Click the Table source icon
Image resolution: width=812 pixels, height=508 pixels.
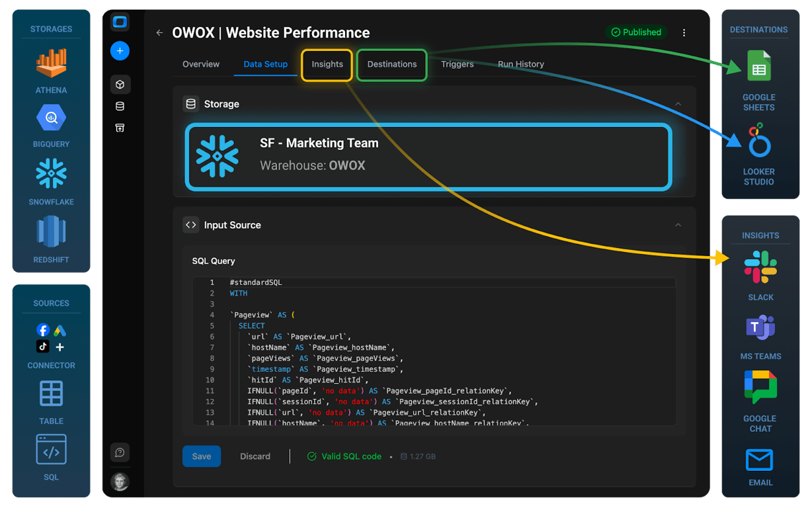pyautogui.click(x=51, y=394)
